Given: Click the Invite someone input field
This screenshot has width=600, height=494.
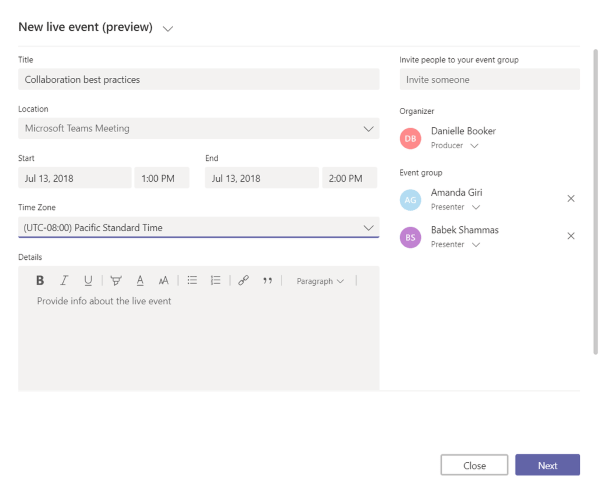Looking at the screenshot, I should pos(489,80).
